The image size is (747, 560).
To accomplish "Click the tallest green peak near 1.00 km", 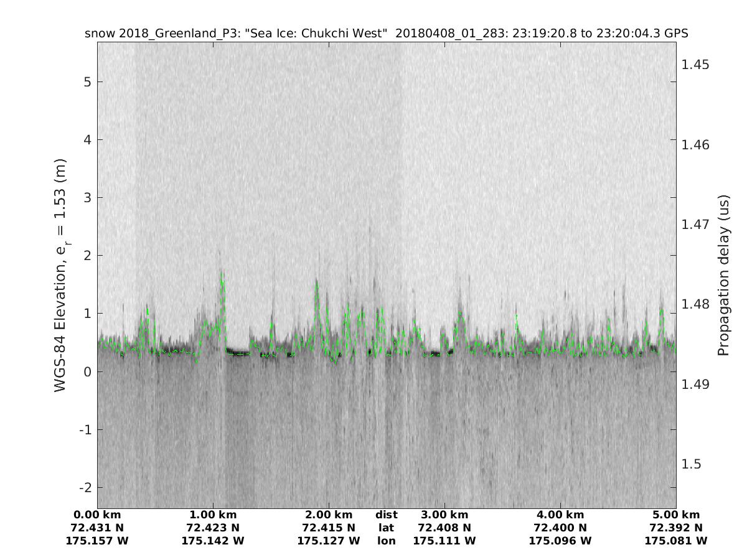I will click(222, 273).
